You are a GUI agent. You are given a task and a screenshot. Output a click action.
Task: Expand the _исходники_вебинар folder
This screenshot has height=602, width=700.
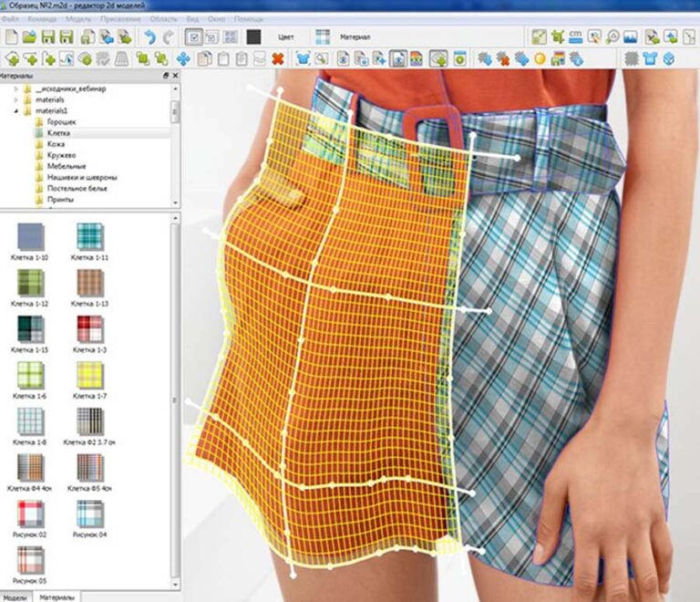16,88
